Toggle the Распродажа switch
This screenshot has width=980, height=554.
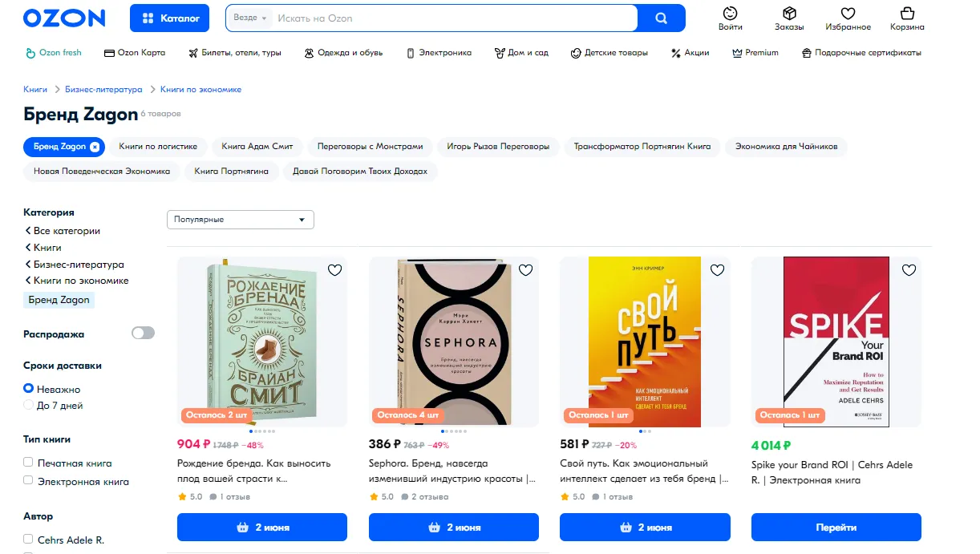143,333
